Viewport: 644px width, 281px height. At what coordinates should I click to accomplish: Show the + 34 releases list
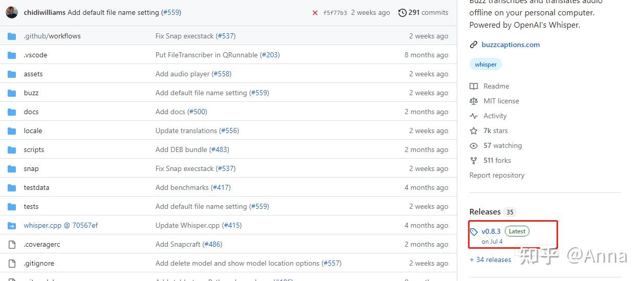point(491,260)
